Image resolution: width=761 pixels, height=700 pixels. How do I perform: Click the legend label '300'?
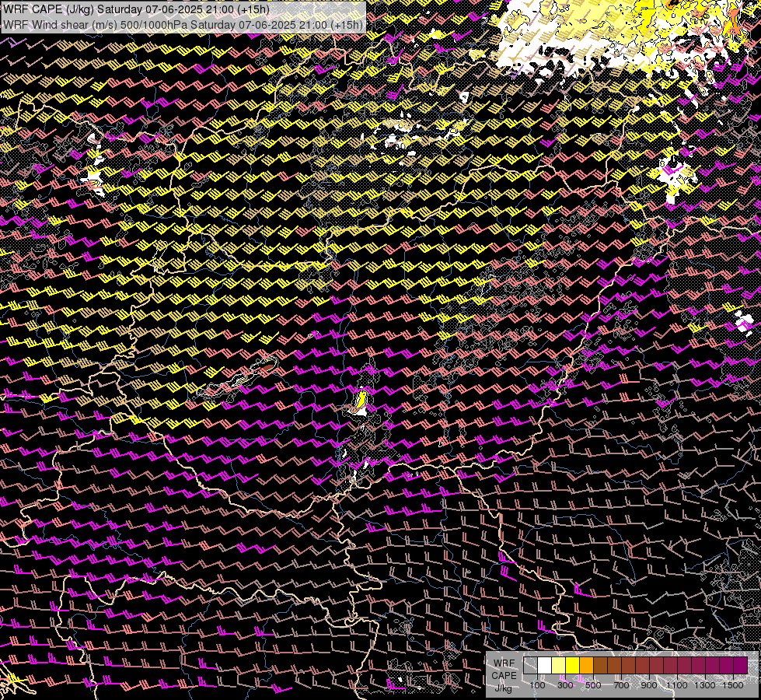[x=565, y=685]
